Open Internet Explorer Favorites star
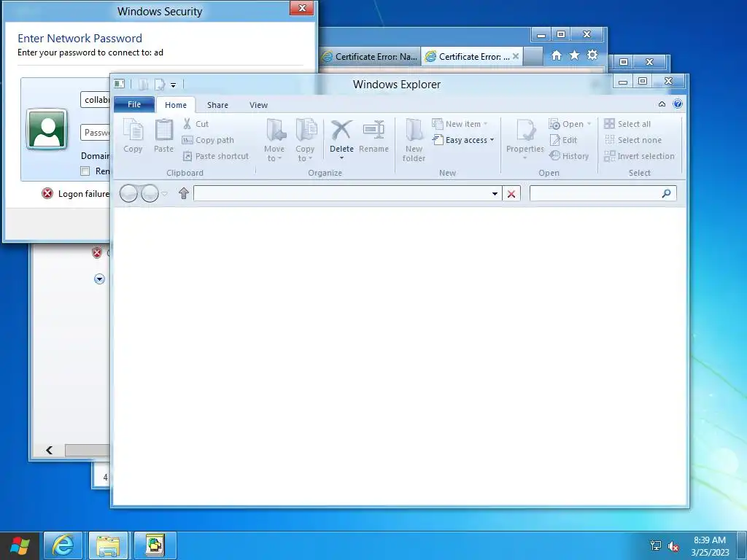The height and width of the screenshot is (560, 747). 575,55
